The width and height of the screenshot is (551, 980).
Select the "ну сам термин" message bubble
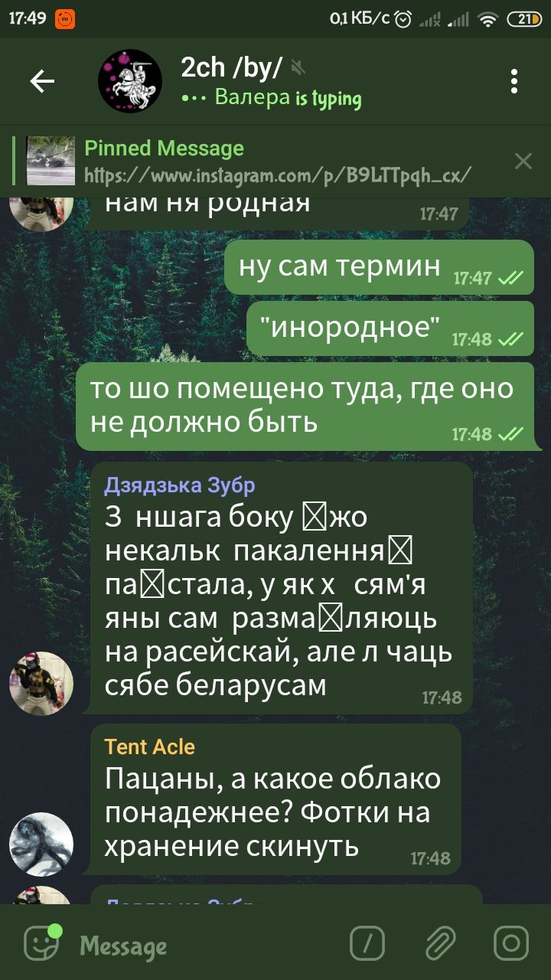click(x=379, y=267)
